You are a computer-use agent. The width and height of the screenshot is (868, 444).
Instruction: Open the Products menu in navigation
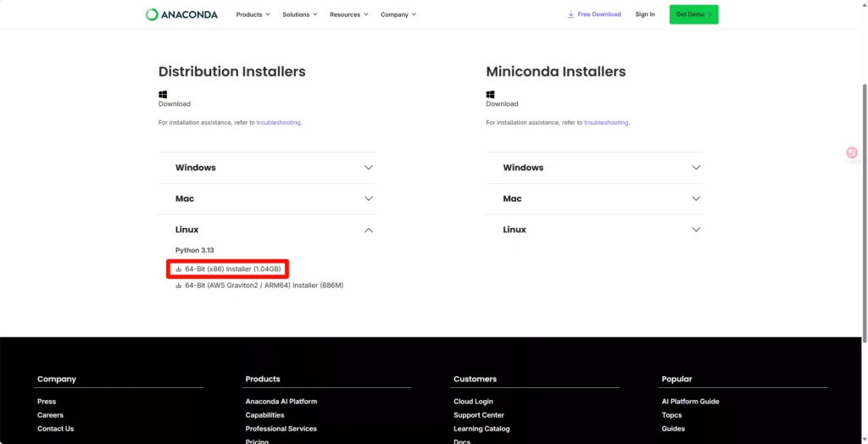coord(253,14)
